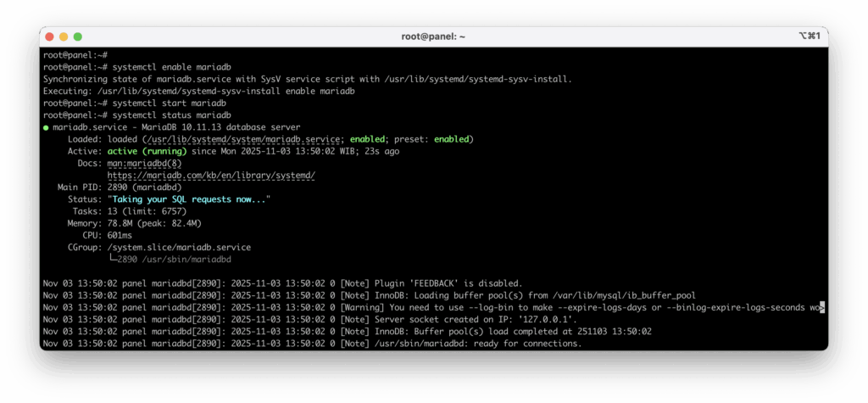Screen dimensions: 868x403
Task: Click the ⌥⌘1 window shortcut indicator
Action: pos(807,36)
